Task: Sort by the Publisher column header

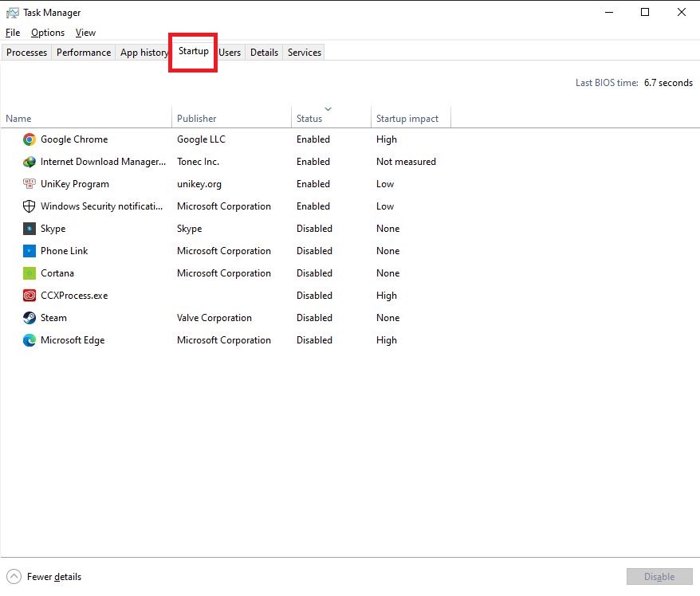Action: point(231,118)
